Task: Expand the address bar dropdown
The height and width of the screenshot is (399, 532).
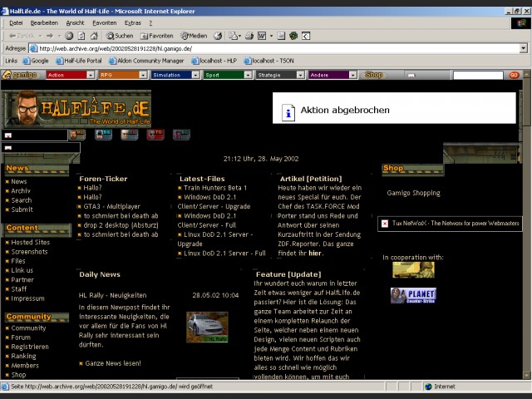Action: point(523,48)
